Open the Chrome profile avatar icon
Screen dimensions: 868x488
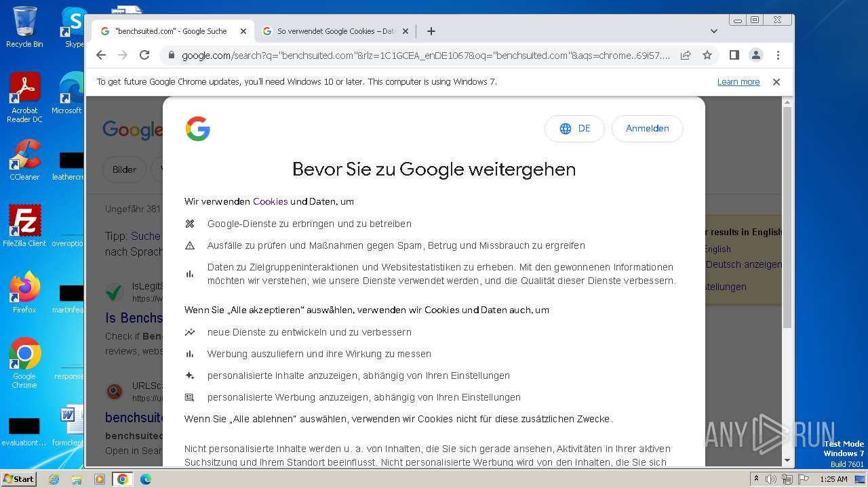[755, 55]
